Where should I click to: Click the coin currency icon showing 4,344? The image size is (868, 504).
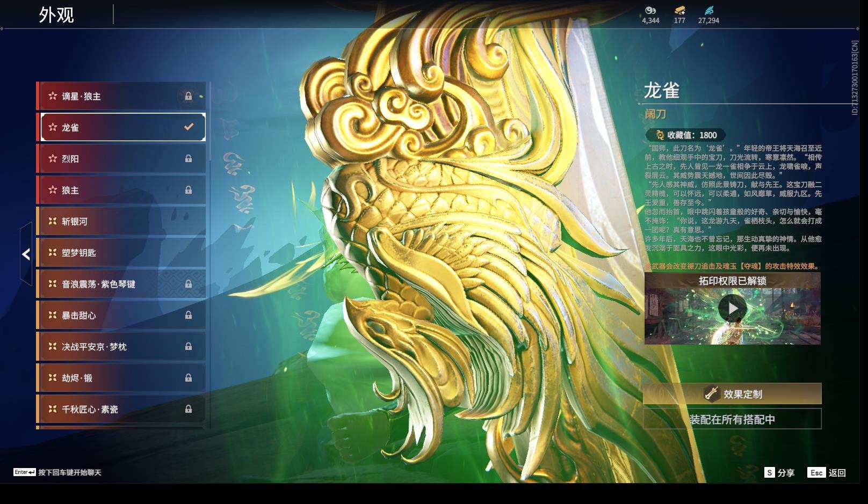650,10
